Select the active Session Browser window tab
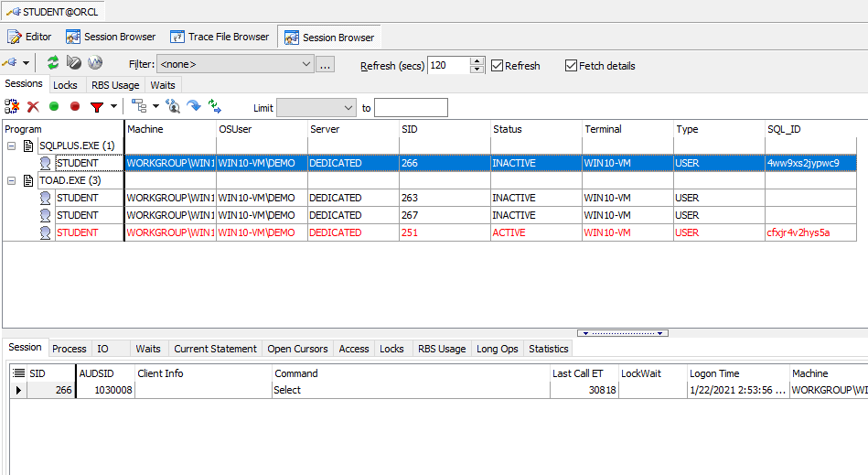This screenshot has width=868, height=475. 329,38
